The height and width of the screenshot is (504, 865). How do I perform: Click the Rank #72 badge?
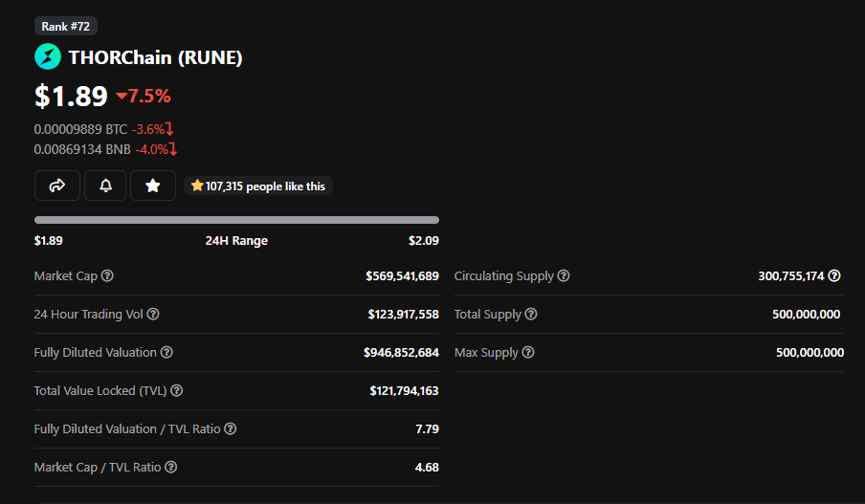[x=66, y=26]
